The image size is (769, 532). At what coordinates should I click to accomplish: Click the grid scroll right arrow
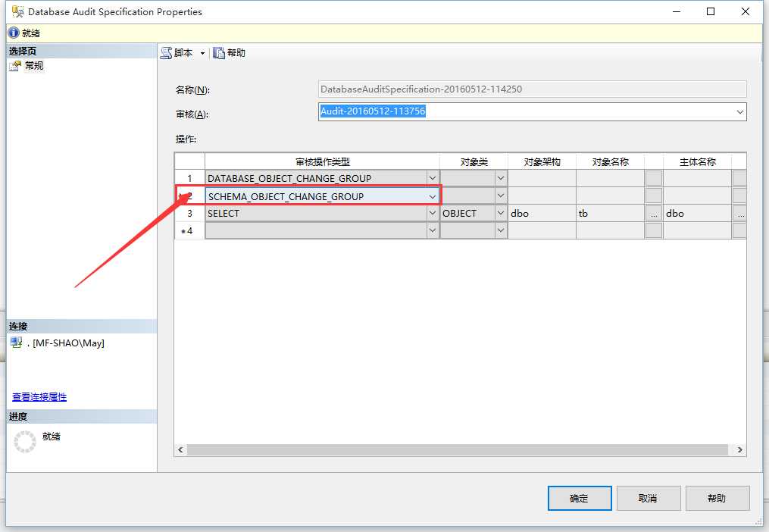coord(739,449)
